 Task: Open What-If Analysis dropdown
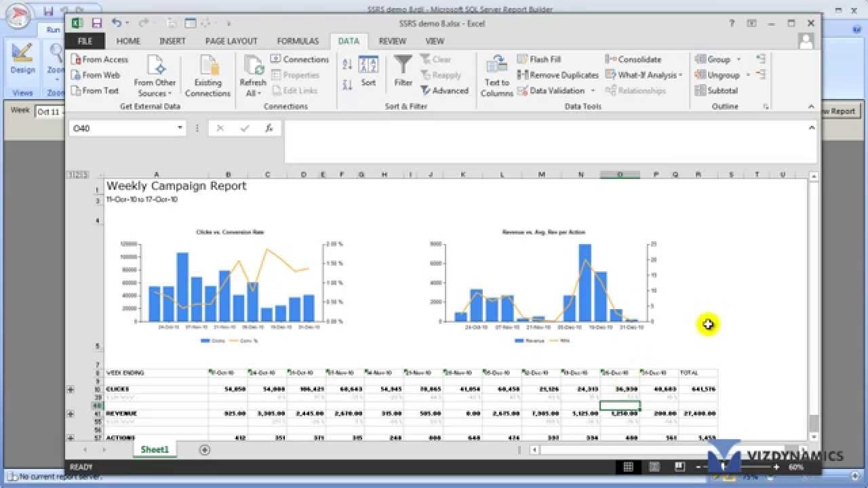click(x=644, y=75)
